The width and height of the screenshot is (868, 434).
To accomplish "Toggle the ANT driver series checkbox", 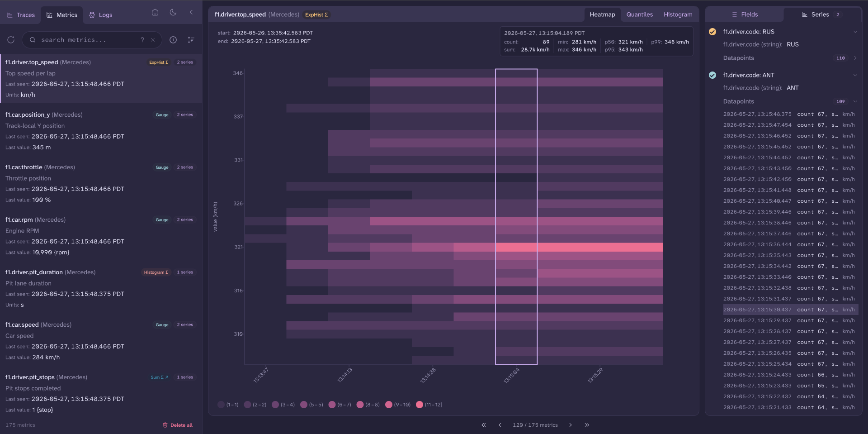I will point(712,75).
